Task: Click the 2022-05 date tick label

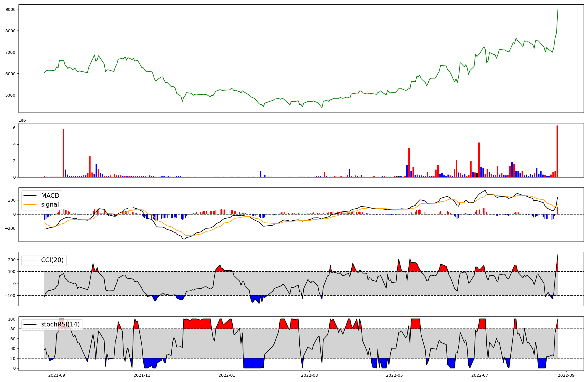Action: pos(394,375)
